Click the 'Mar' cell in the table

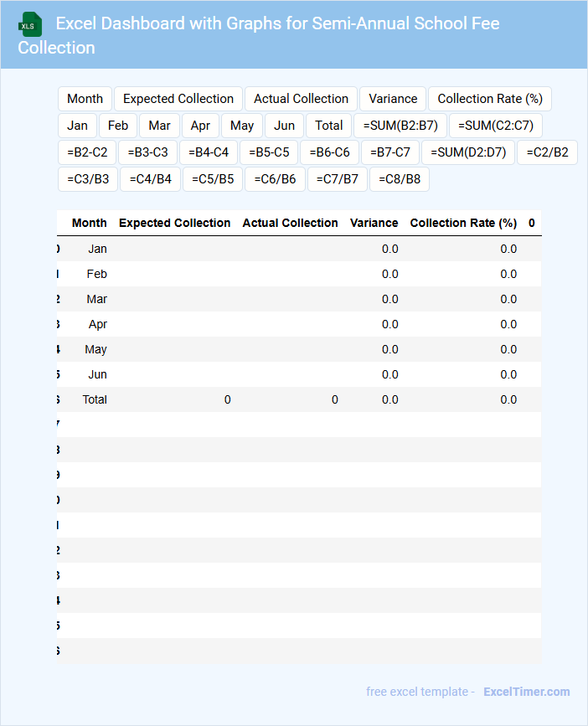97,299
